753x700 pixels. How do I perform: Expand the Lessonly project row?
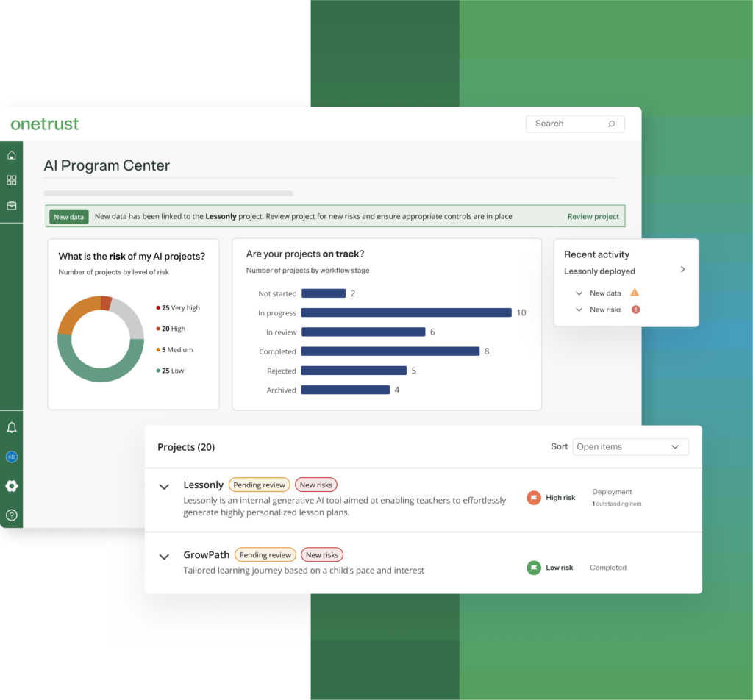[164, 486]
